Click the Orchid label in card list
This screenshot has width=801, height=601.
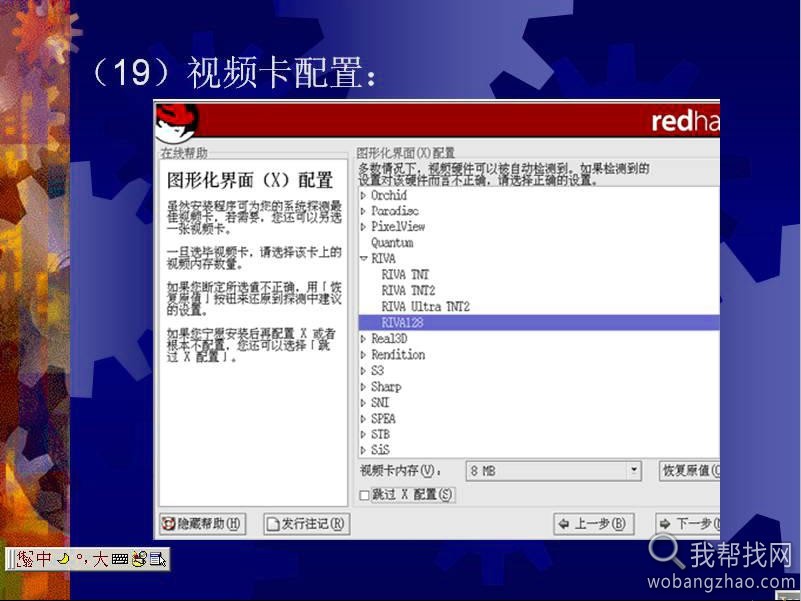pos(389,195)
